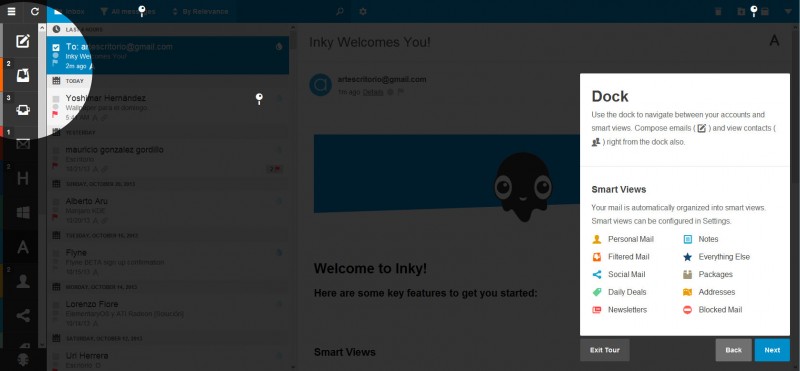
Task: Click Daily Deals tag icon in tour panel
Action: coord(596,292)
